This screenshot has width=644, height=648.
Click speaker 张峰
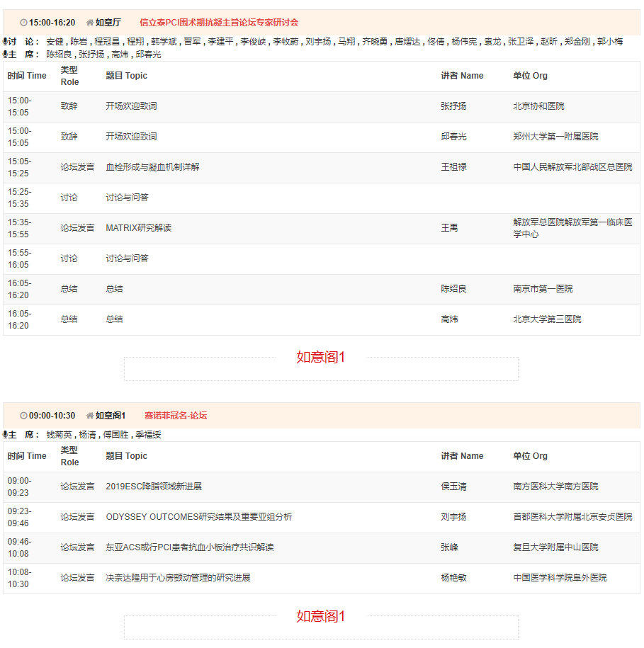pyautogui.click(x=449, y=547)
